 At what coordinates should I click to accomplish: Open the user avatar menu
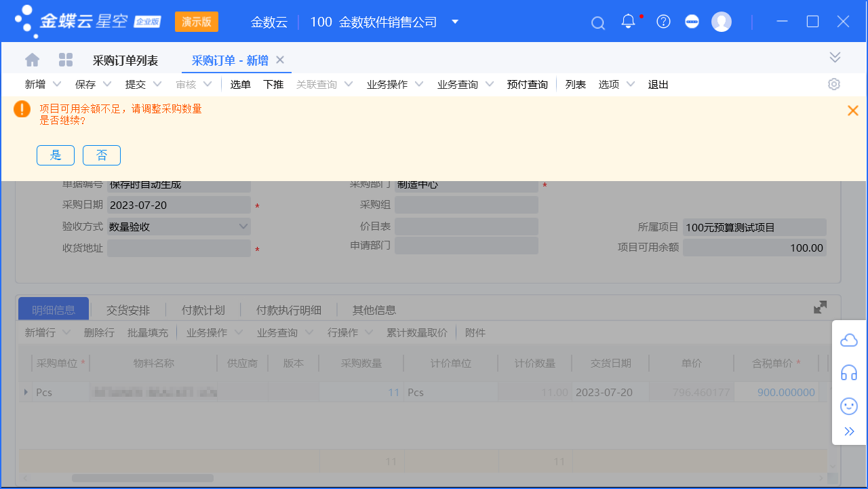pyautogui.click(x=722, y=22)
